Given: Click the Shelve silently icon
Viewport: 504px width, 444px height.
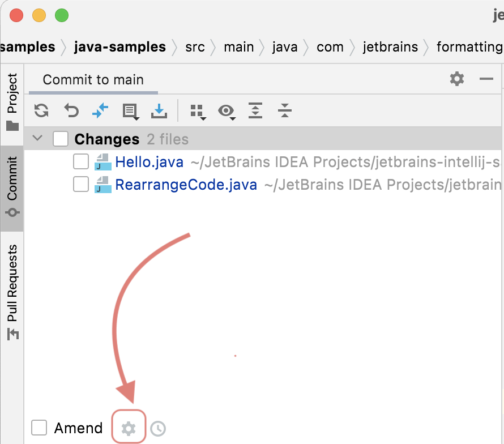Looking at the screenshot, I should [160, 111].
